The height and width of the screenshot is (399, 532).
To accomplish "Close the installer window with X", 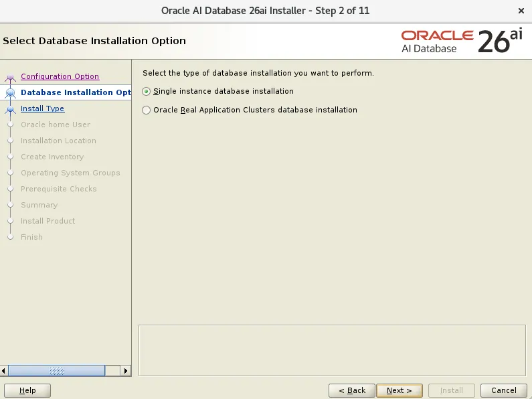I will [521, 11].
